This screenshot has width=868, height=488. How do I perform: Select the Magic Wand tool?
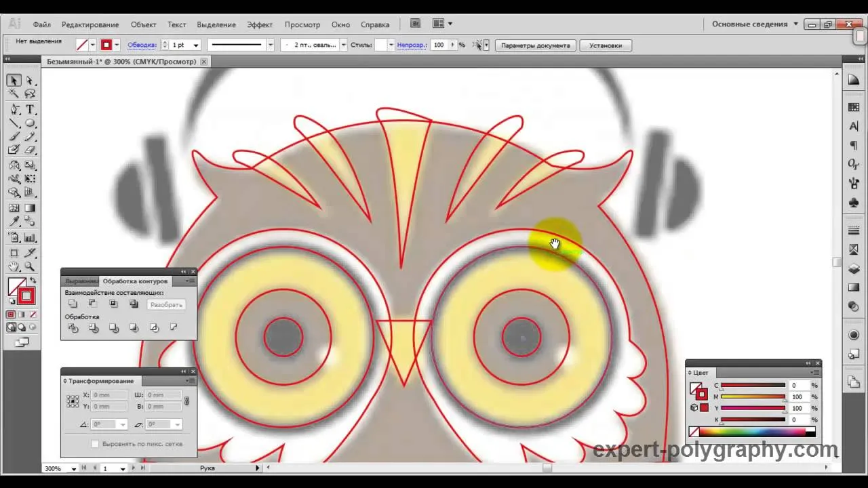[x=14, y=94]
